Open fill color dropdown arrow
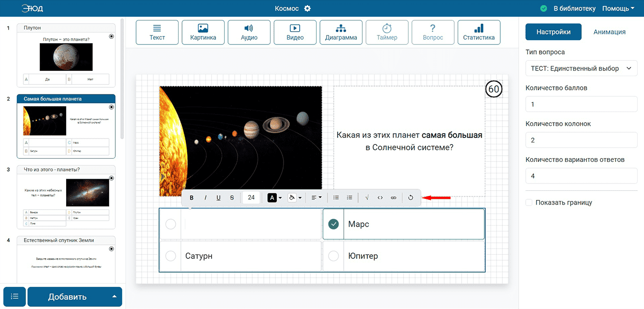 point(300,197)
